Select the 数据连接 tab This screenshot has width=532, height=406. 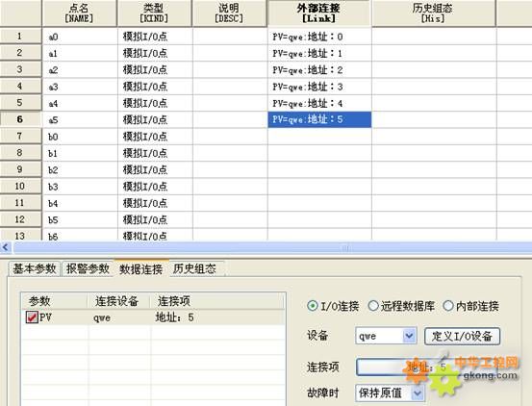tap(141, 269)
